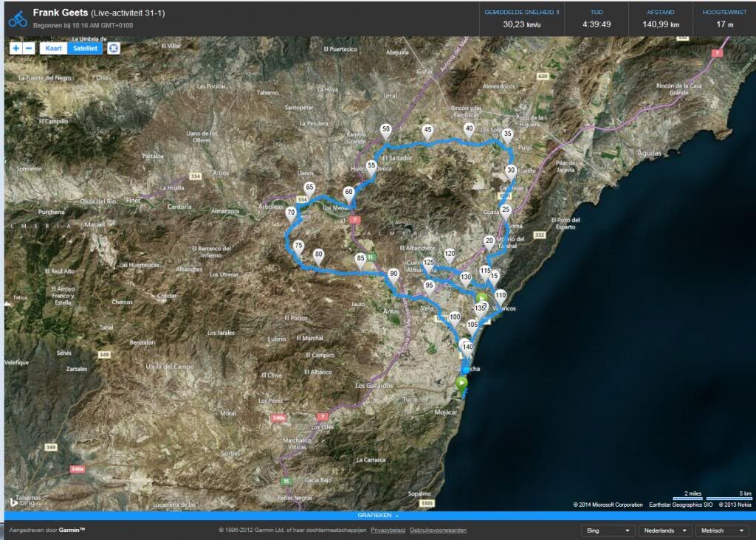Select the 90 km route marker
Viewport: 756px width, 540px height.
(x=394, y=276)
